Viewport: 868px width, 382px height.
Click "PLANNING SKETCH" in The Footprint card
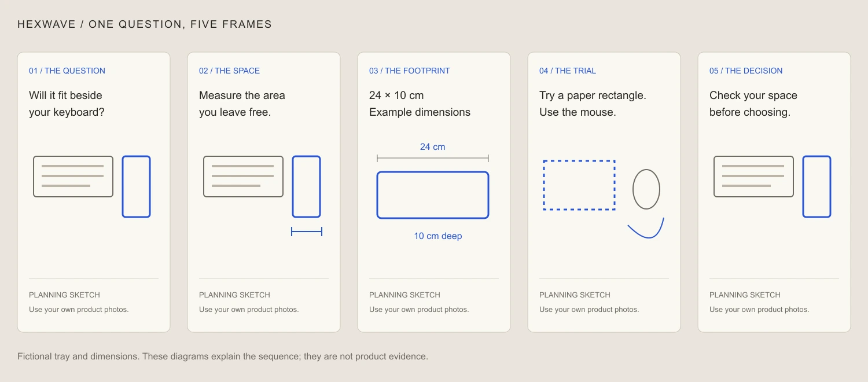click(x=404, y=295)
